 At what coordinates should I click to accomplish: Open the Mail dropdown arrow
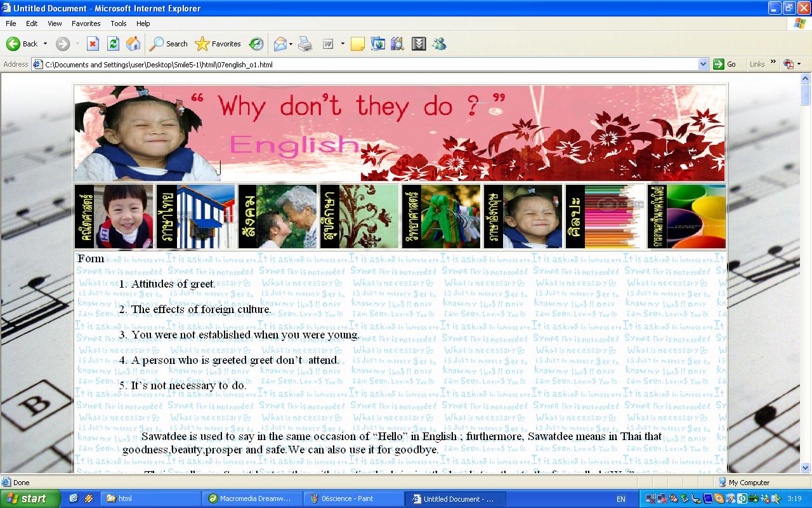click(x=291, y=44)
